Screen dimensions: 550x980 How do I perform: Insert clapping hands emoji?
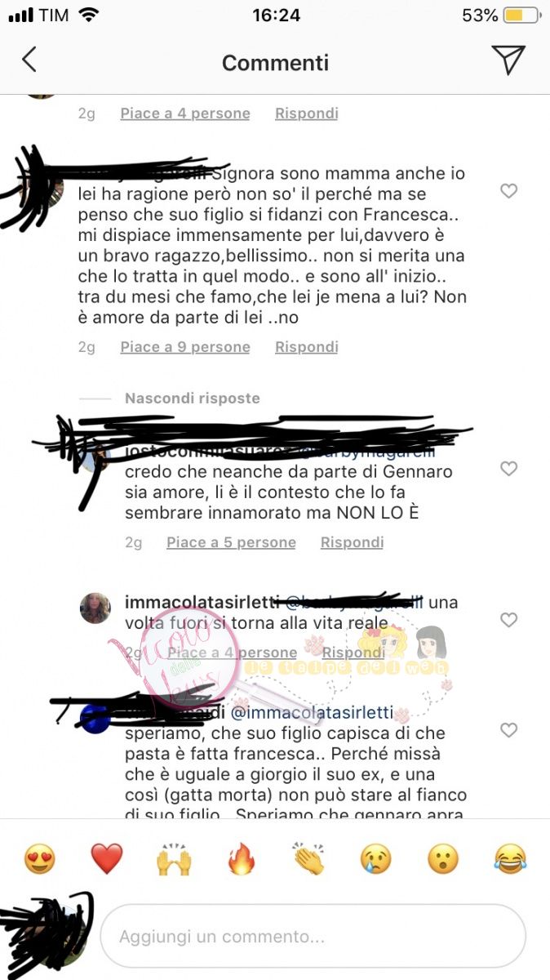(x=308, y=859)
